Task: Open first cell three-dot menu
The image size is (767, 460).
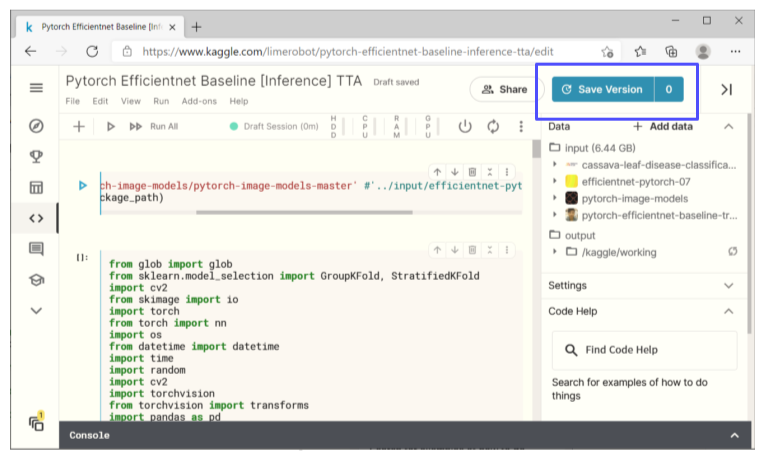Action: click(507, 172)
